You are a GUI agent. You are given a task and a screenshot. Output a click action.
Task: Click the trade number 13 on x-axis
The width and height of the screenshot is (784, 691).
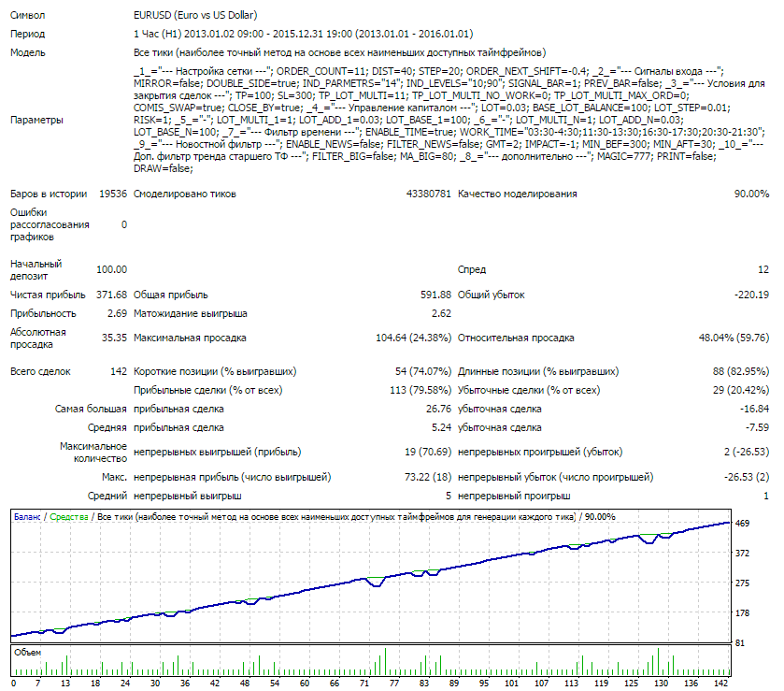point(65,683)
